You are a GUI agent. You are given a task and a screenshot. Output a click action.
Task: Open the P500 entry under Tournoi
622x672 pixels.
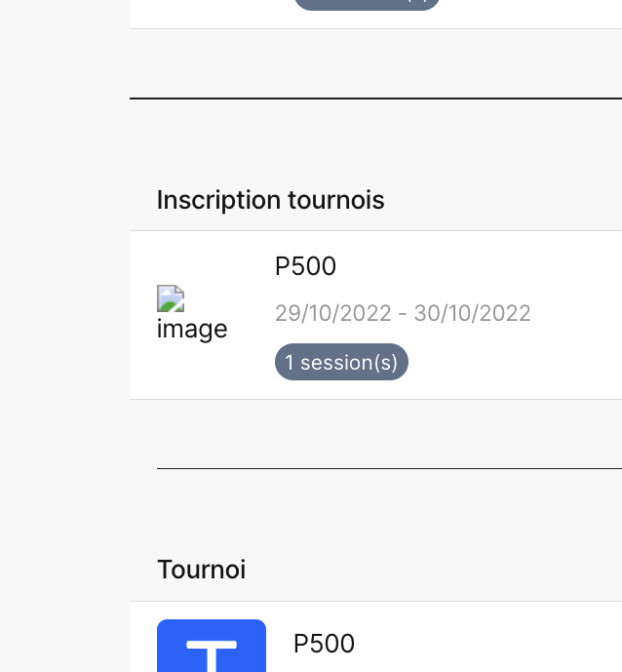point(324,644)
